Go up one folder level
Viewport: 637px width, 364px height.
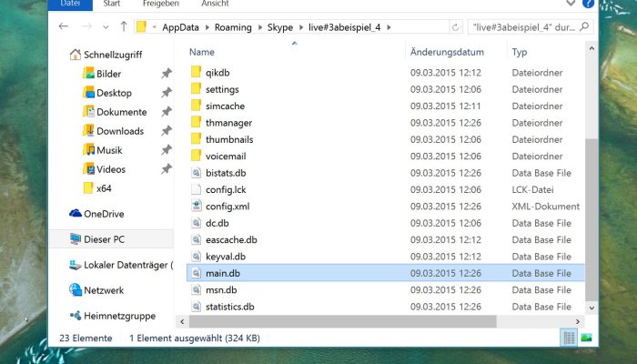pos(124,26)
